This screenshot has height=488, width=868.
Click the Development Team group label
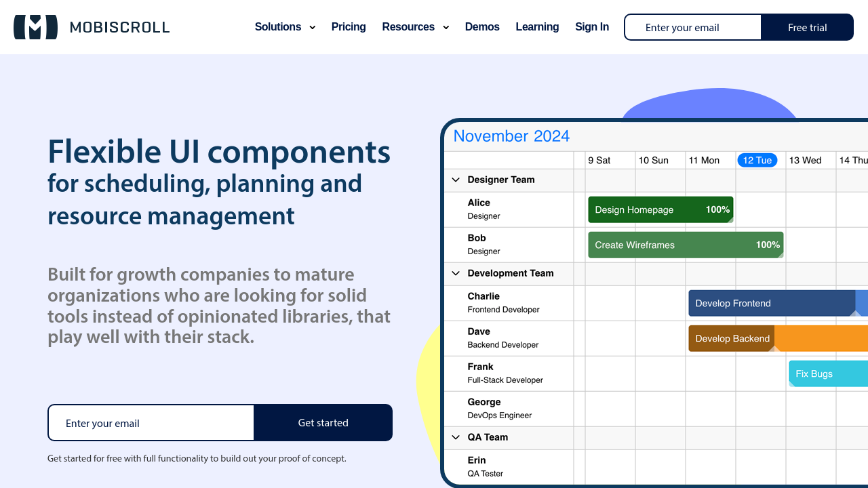pyautogui.click(x=511, y=273)
